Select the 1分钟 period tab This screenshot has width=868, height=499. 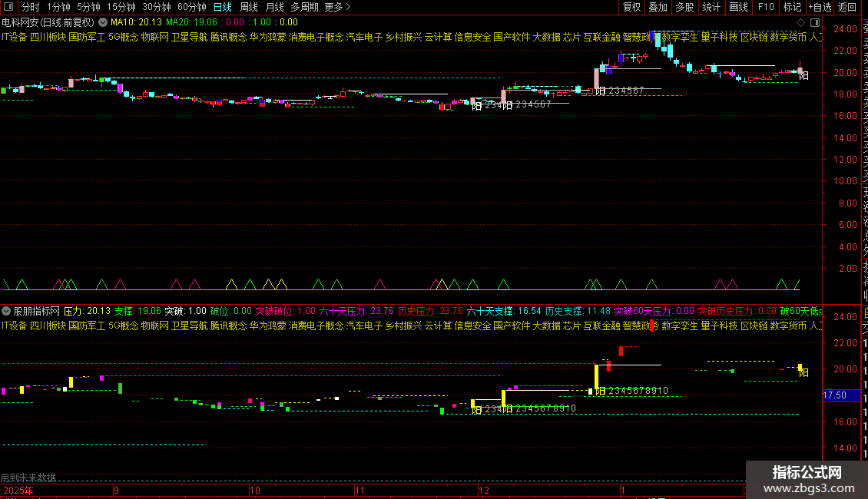pos(58,7)
